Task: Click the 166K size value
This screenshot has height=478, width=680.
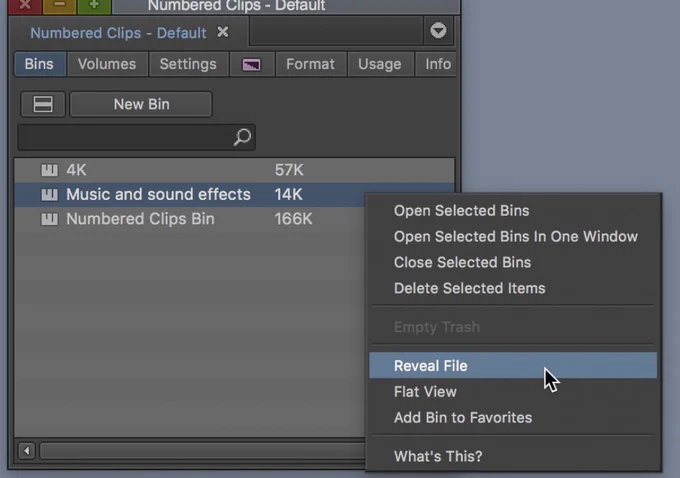Action: (x=293, y=219)
